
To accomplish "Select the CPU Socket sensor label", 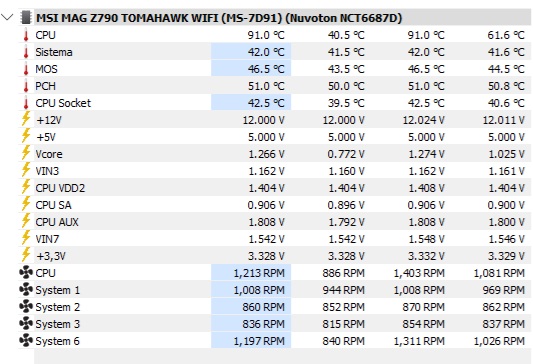I will [63, 103].
